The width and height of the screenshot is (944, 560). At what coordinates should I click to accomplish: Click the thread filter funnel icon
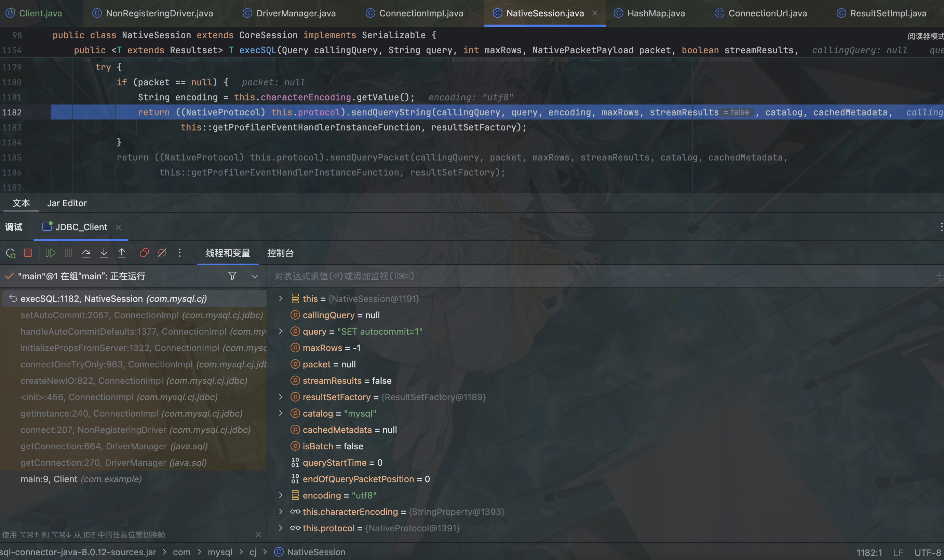point(232,276)
